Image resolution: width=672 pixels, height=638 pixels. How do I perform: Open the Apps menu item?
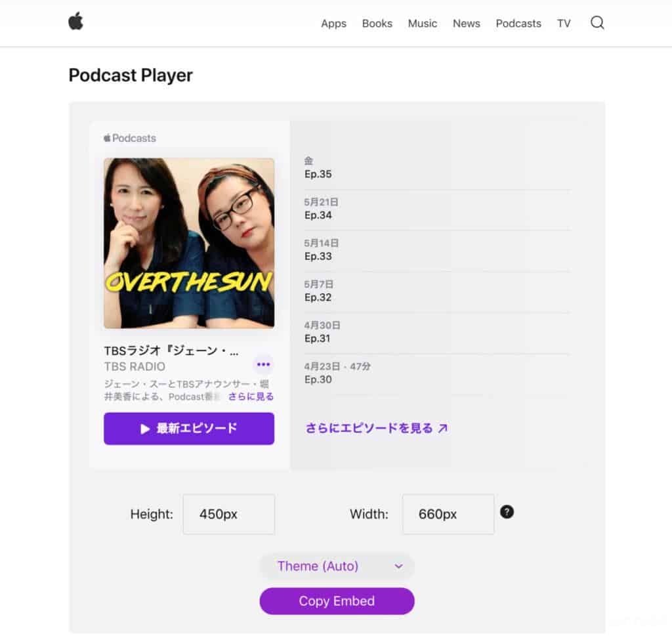tap(333, 24)
